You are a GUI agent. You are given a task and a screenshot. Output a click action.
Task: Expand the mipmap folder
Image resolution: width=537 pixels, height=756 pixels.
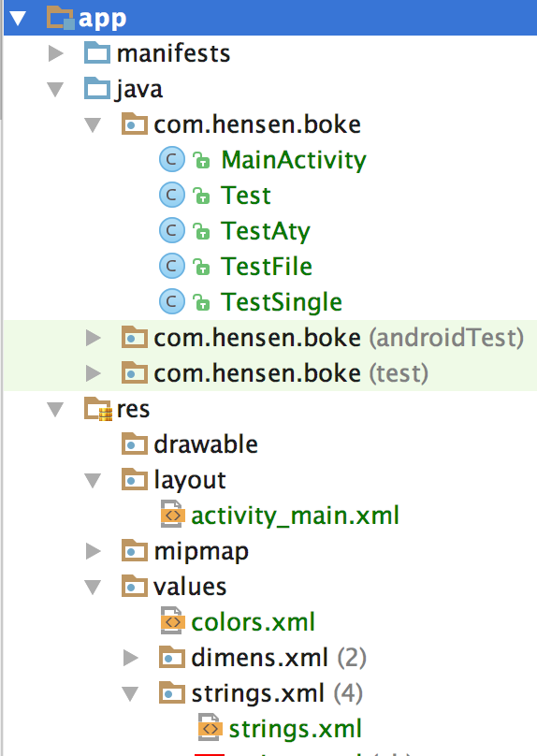coord(93,551)
